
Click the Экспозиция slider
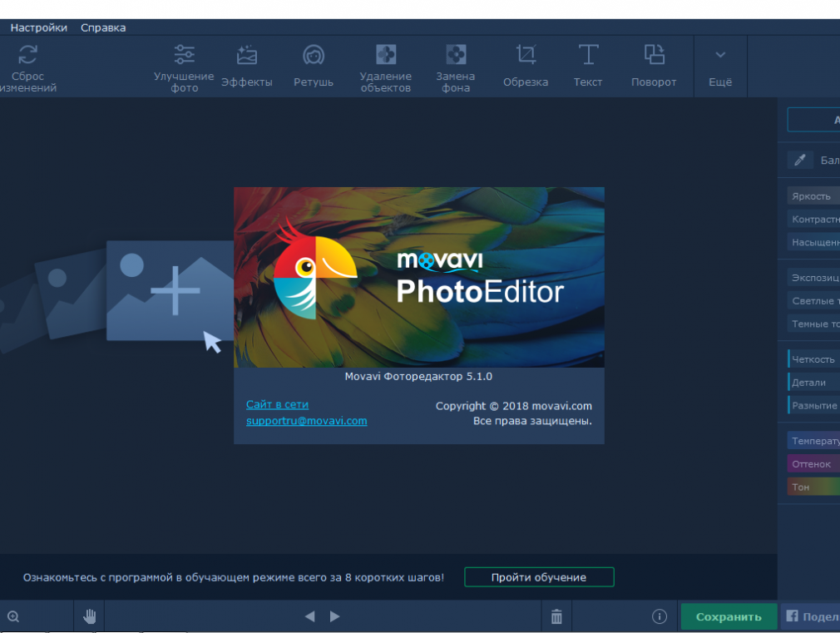tap(813, 278)
